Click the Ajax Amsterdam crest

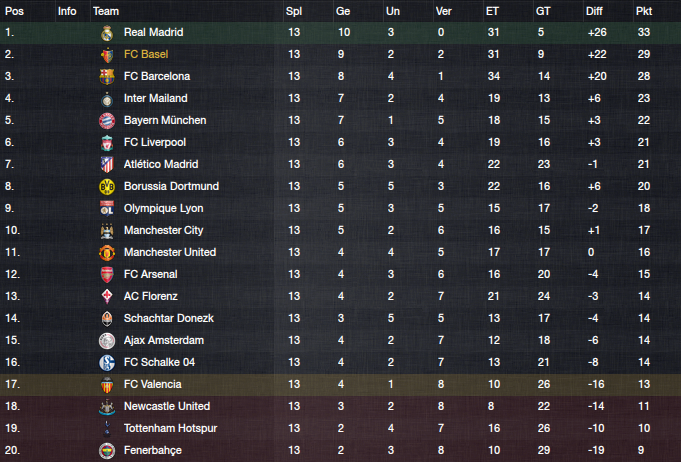coord(107,341)
